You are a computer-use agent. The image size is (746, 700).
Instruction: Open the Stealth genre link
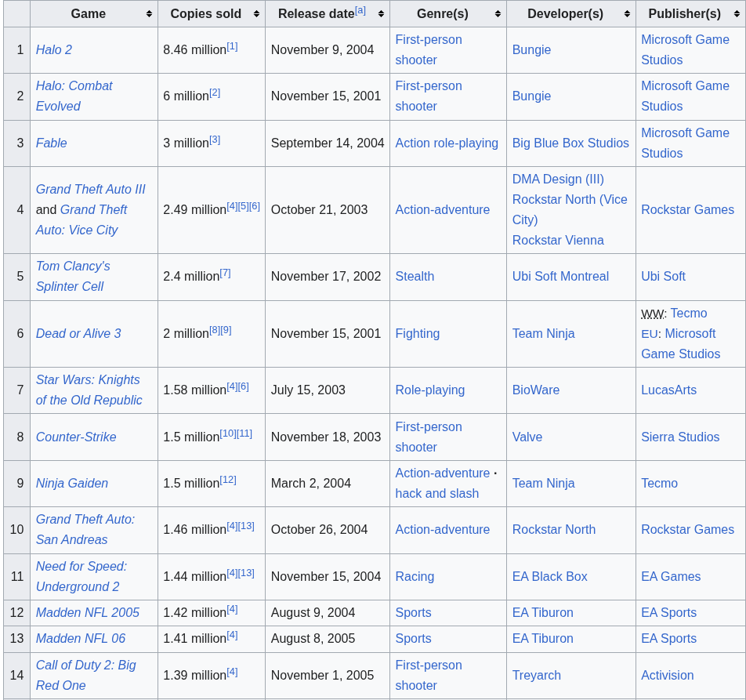(x=415, y=276)
